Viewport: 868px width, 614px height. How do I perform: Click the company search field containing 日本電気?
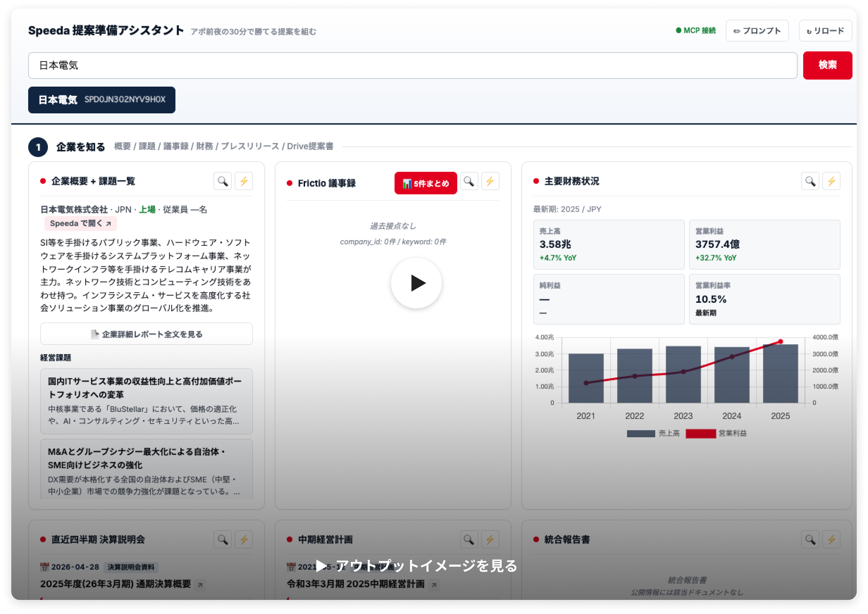(413, 65)
